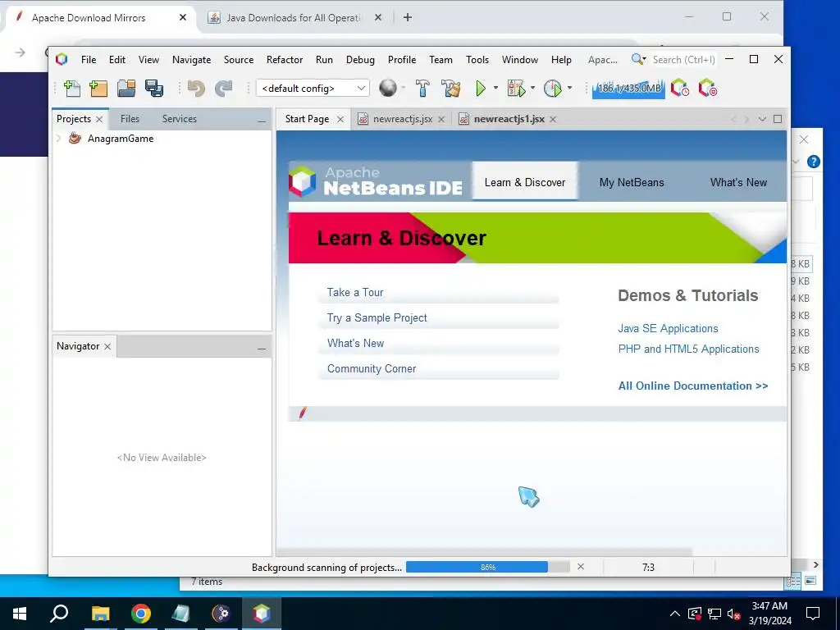This screenshot has height=630, width=840.
Task: Click the Community Corner link
Action: tap(372, 368)
